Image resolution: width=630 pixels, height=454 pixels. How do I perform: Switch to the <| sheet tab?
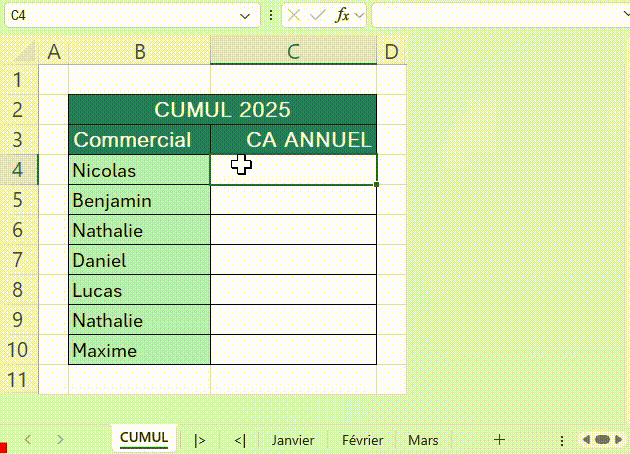240,440
